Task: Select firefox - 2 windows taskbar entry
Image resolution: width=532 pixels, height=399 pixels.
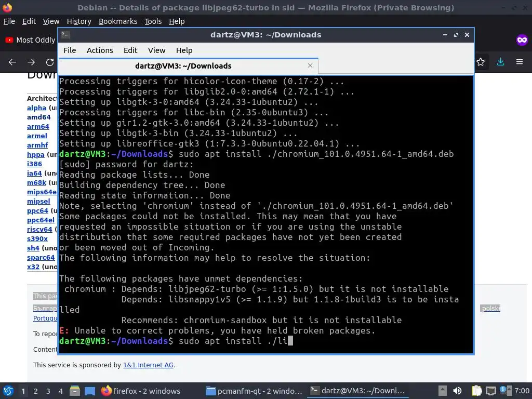Action: 141,391
